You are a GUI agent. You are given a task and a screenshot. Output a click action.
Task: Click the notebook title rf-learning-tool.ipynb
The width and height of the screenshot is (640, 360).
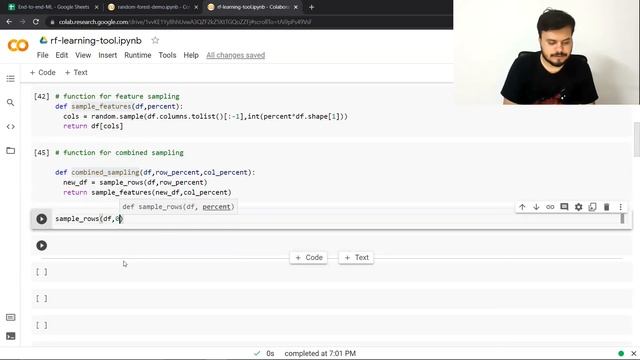pos(96,40)
